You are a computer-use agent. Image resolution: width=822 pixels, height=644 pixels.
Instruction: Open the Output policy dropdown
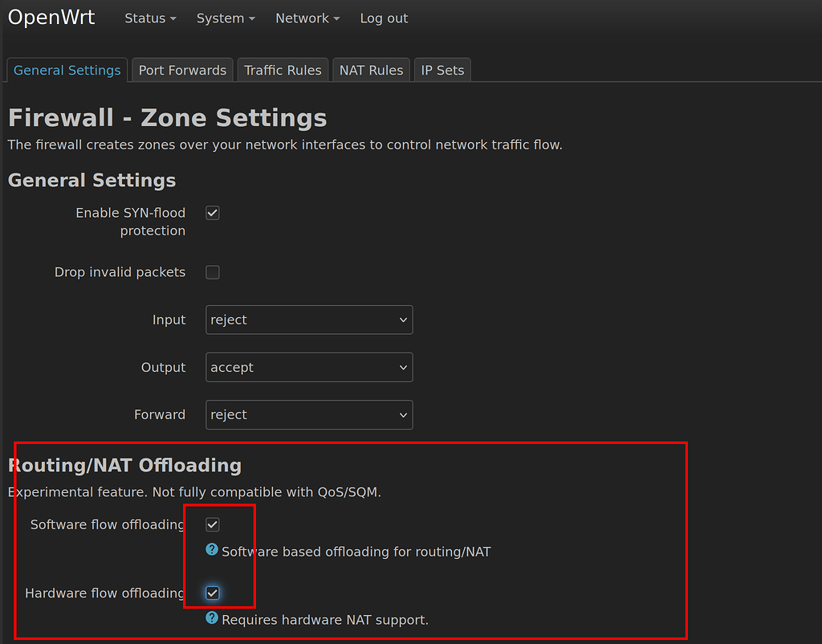pyautogui.click(x=309, y=367)
